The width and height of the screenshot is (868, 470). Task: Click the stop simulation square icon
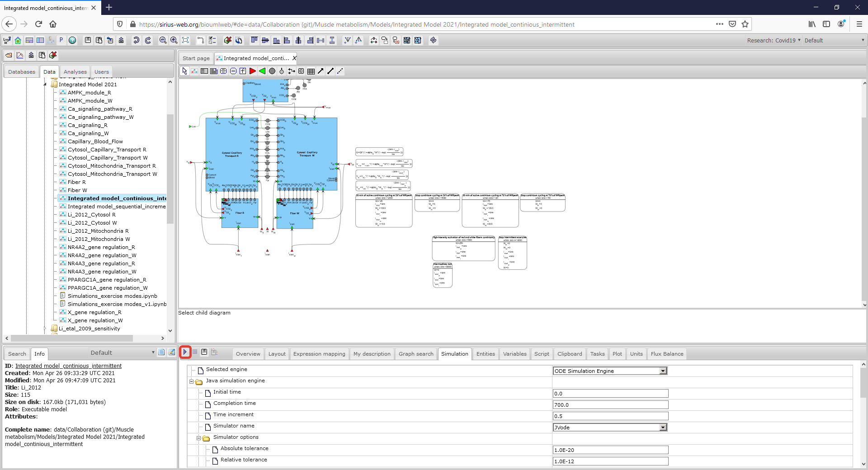click(x=195, y=352)
